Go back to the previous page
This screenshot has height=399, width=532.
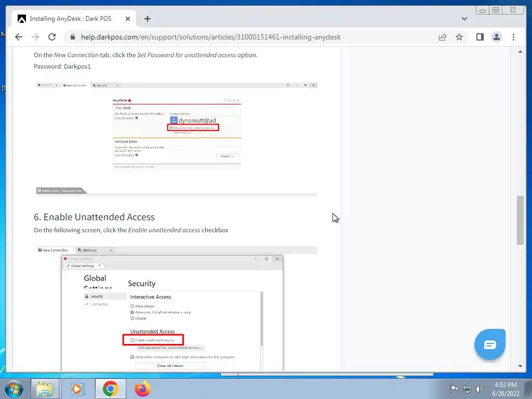click(x=19, y=37)
